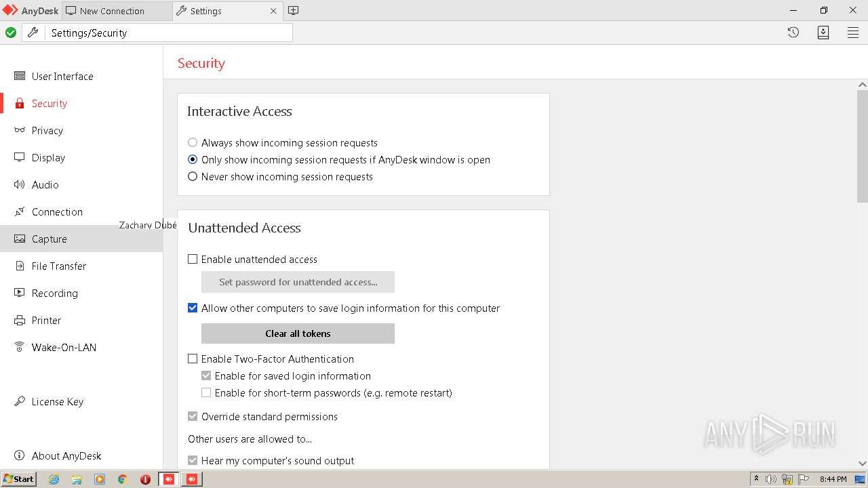Click the Privacy glasses icon

[20, 130]
